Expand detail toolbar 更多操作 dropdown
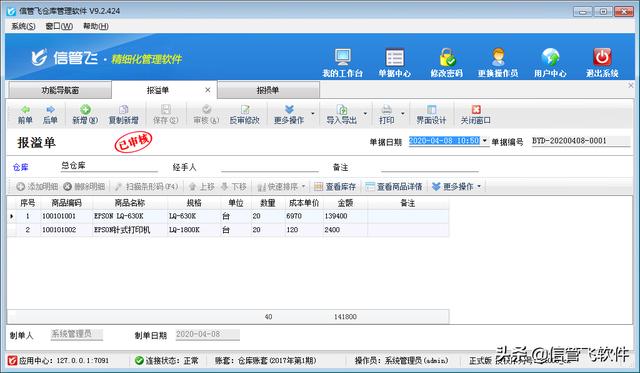Viewport: 640px width, 373px height. (x=479, y=186)
